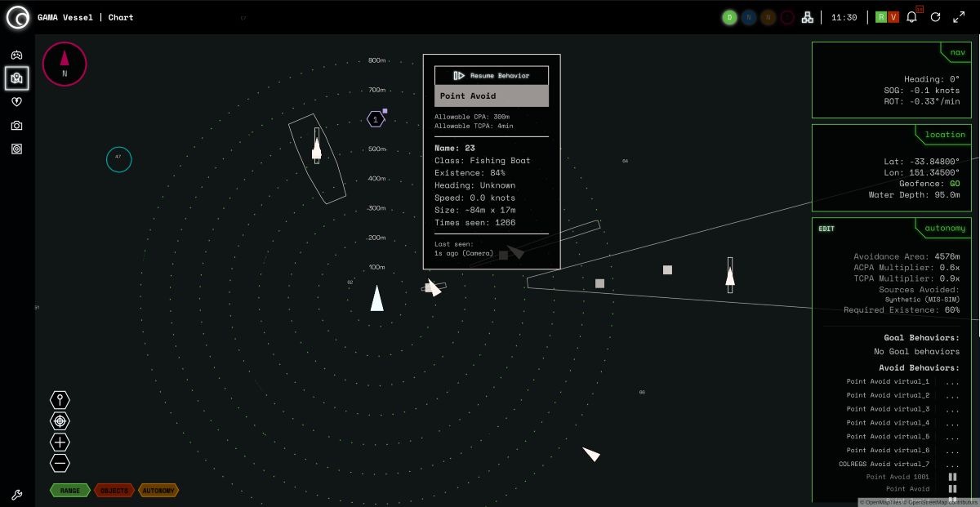Open the network topology icon

[x=807, y=17]
